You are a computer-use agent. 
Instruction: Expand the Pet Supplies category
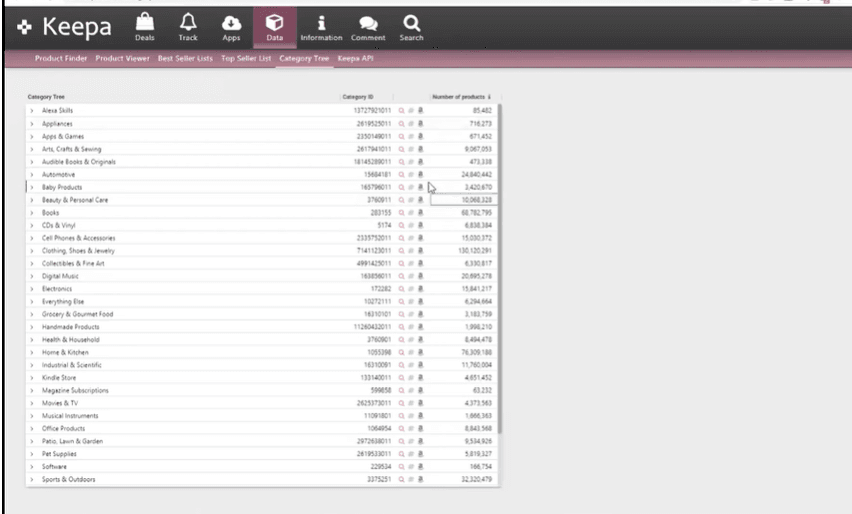(x=32, y=454)
